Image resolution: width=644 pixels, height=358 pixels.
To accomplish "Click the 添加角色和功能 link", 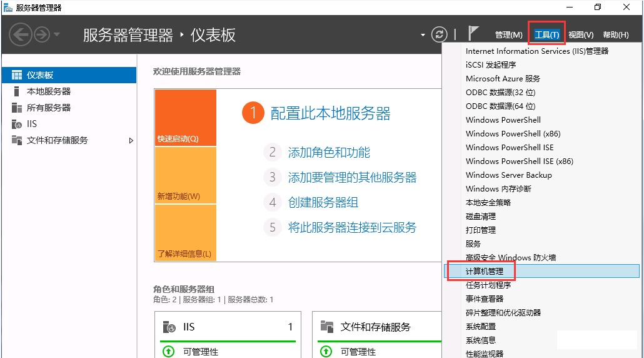I will 329,152.
